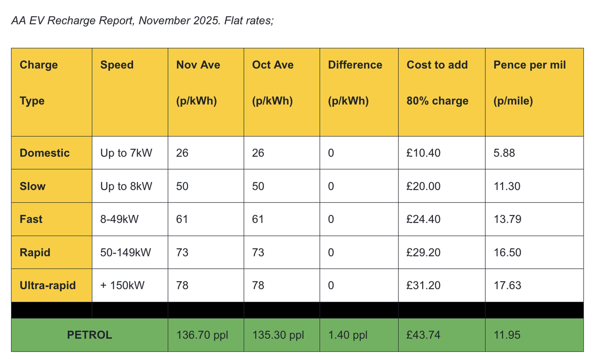Screen dimensions: 596x364
Task: Click the "Fast" row label
Action: 31,219
